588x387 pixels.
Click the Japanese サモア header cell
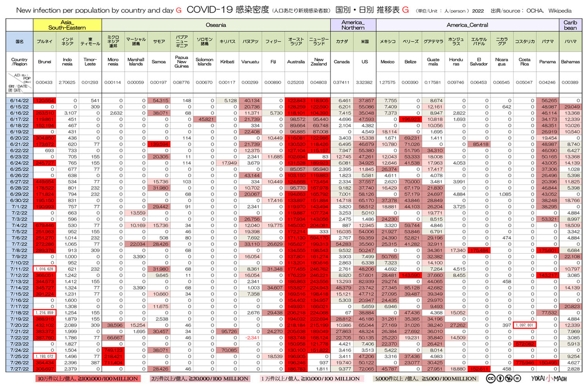[x=159, y=42]
